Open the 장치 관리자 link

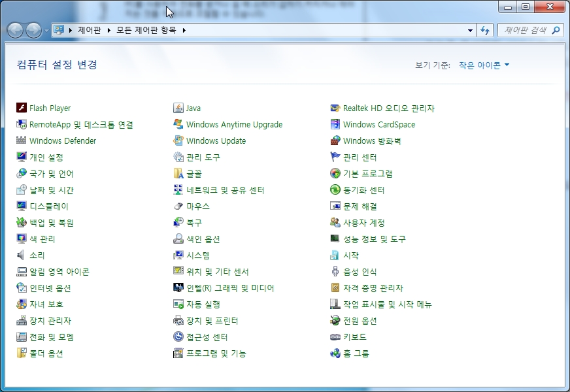tap(50, 321)
